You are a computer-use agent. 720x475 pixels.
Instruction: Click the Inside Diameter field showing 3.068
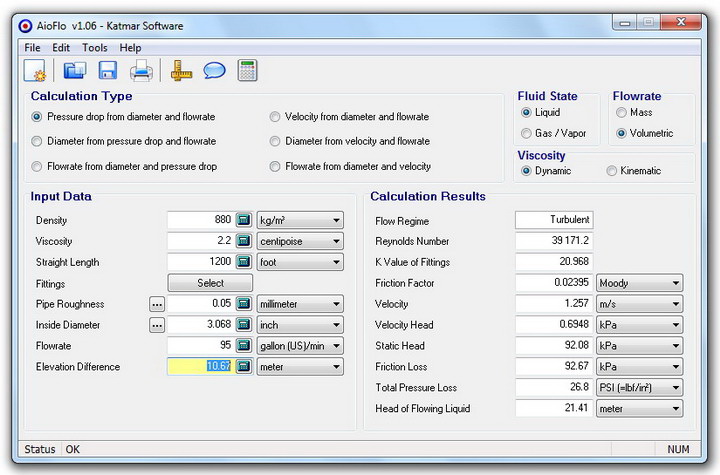pyautogui.click(x=201, y=325)
